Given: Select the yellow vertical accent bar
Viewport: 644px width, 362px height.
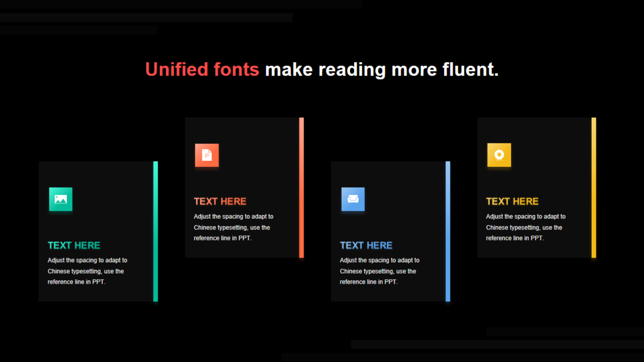Looking at the screenshot, I should click(x=594, y=188).
